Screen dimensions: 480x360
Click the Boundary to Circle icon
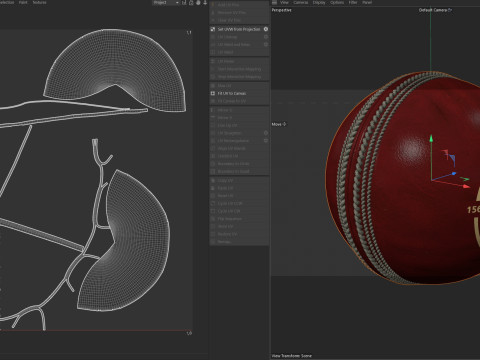pyautogui.click(x=213, y=164)
